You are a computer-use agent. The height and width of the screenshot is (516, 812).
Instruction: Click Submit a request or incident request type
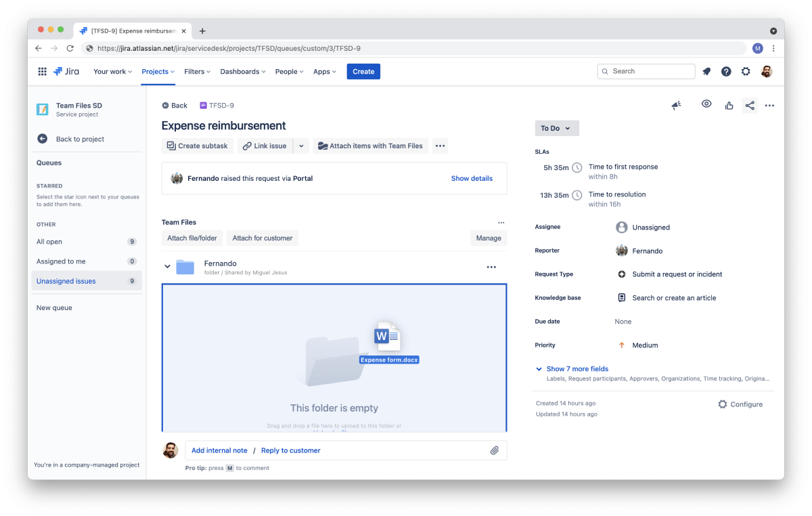tap(677, 274)
